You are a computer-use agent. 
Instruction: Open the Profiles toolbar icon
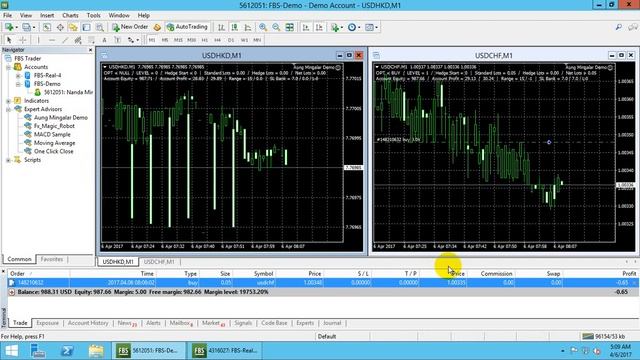pyautogui.click(x=27, y=27)
